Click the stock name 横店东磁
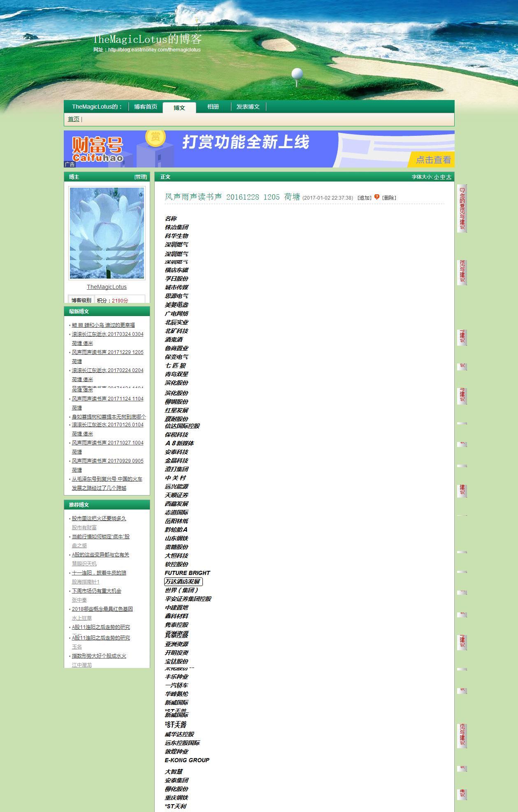Image resolution: width=518 pixels, height=812 pixels. click(177, 270)
